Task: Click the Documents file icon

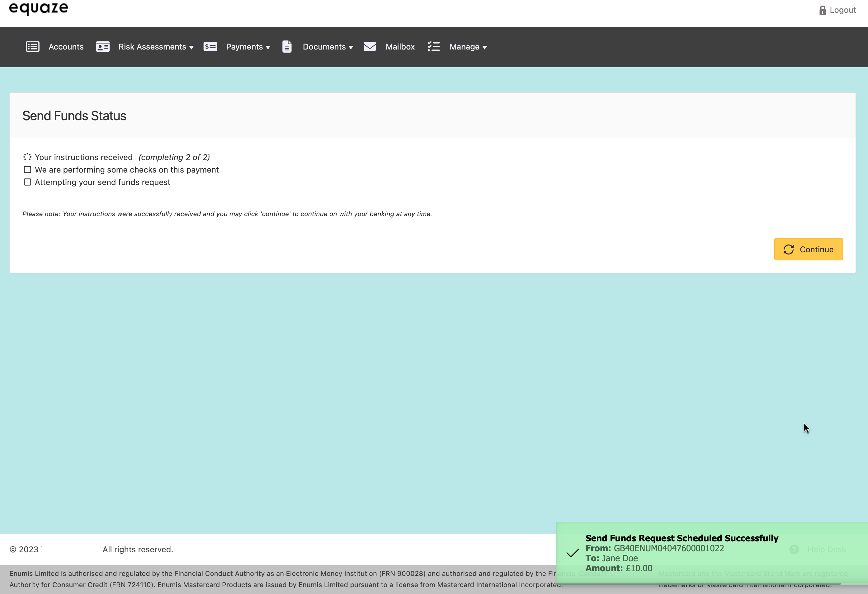Action: coord(287,47)
